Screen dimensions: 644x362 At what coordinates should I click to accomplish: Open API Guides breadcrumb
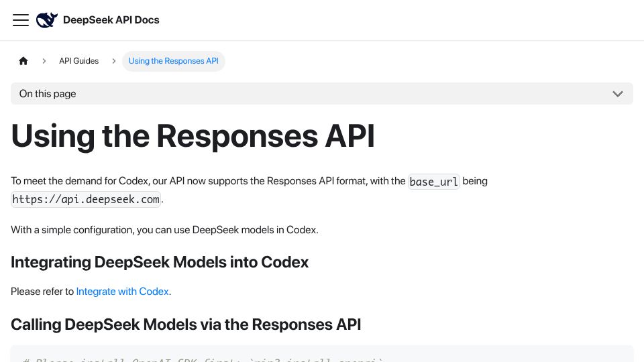coord(79,61)
